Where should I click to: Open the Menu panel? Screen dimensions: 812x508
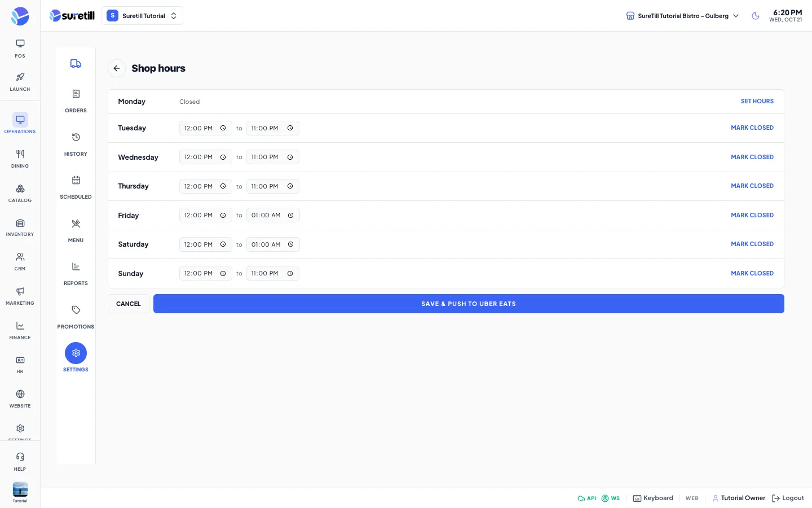tap(76, 230)
